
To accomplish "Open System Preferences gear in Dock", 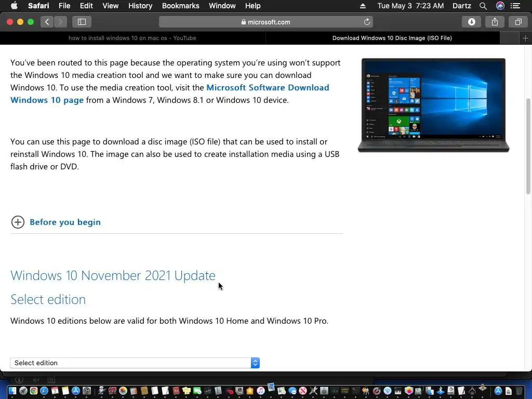I will [87, 391].
